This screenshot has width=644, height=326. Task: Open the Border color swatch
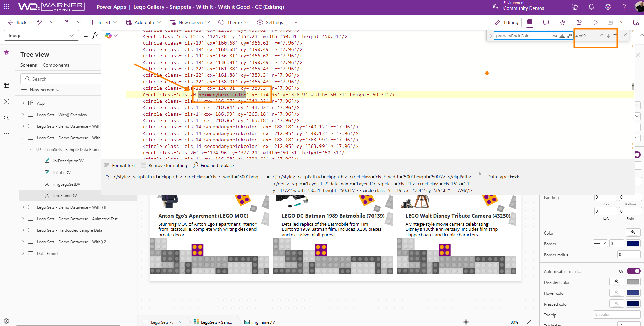tap(633, 243)
